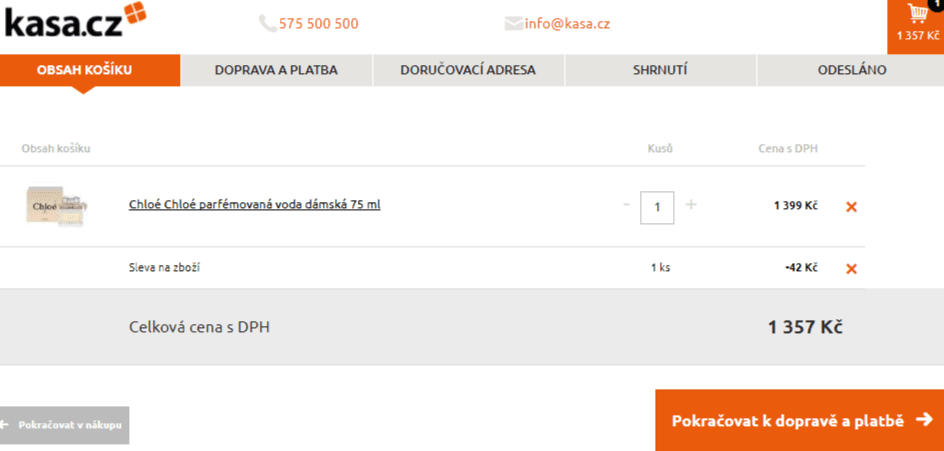Screen dimensions: 944x451
Task: Open Chloé Chloé parfémovaná voda dámská link
Action: 255,205
